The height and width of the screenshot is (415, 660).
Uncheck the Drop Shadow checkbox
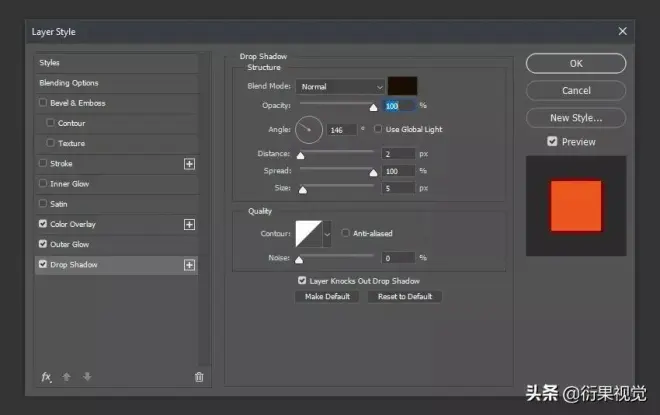tap(43, 264)
